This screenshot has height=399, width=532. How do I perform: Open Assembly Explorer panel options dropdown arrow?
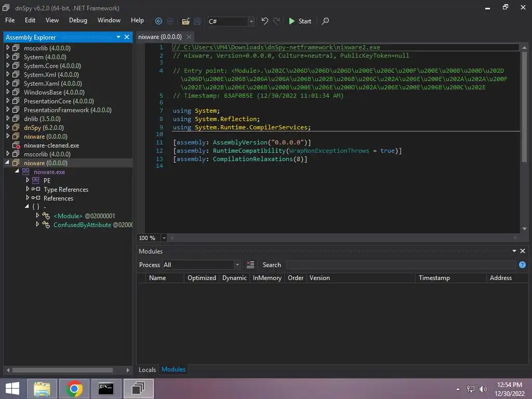118,37
